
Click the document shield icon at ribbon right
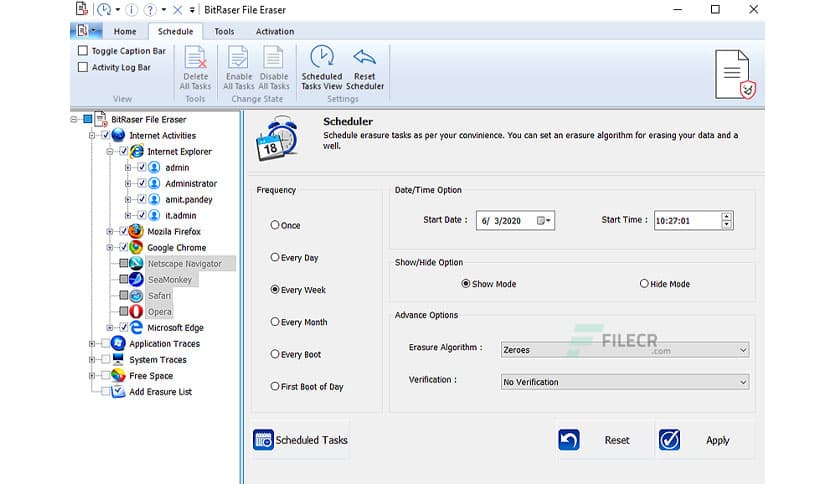tap(735, 74)
